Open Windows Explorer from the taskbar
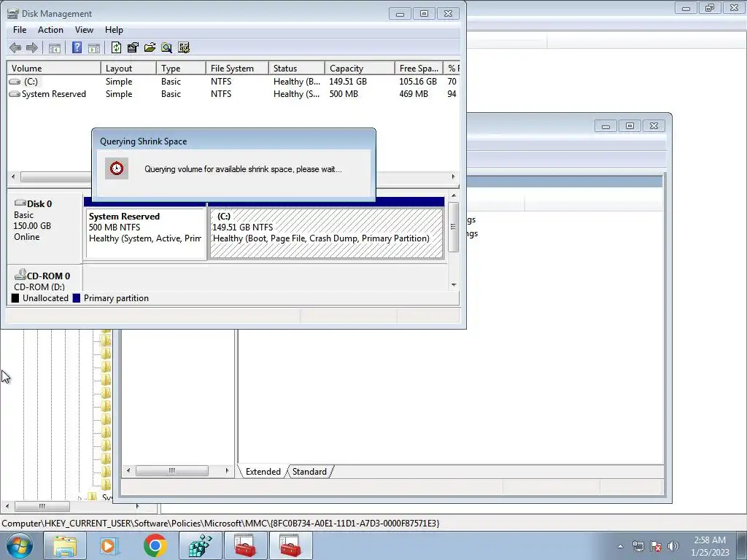 point(64,545)
